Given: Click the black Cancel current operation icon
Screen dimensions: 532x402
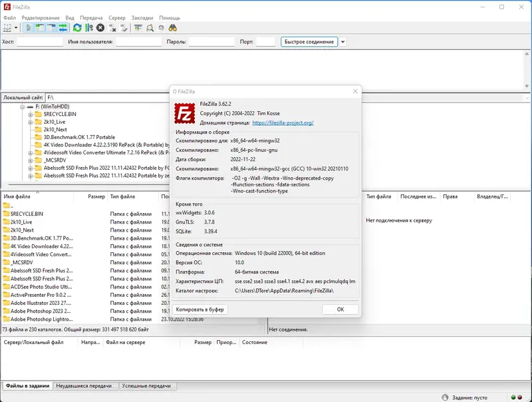Looking at the screenshot, I should point(100,28).
